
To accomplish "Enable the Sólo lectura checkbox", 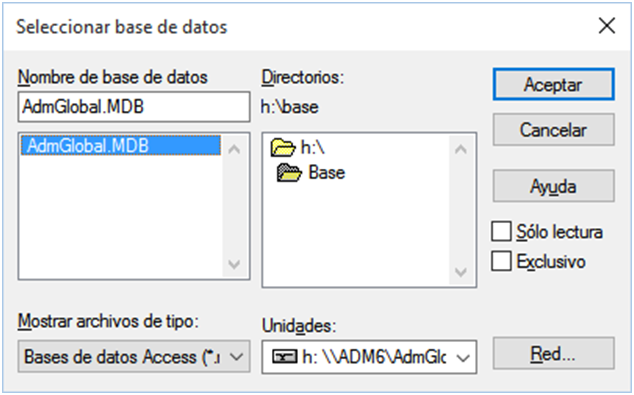I will 501,232.
